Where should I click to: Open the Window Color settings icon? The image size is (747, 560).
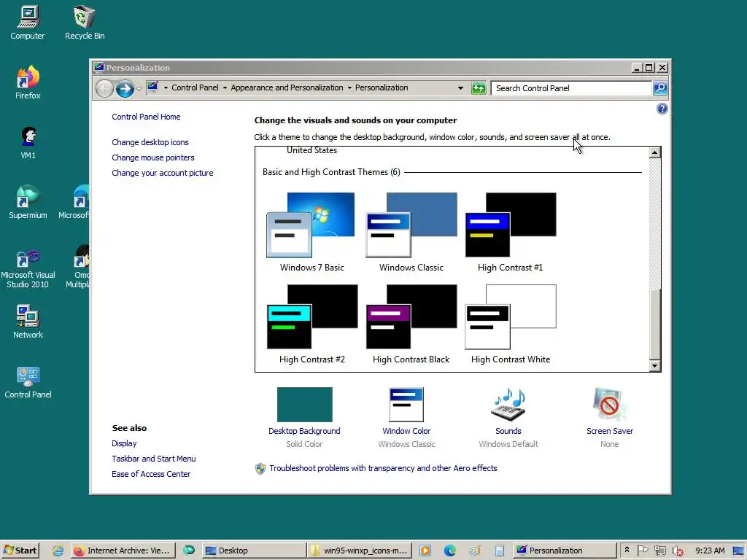pyautogui.click(x=406, y=405)
